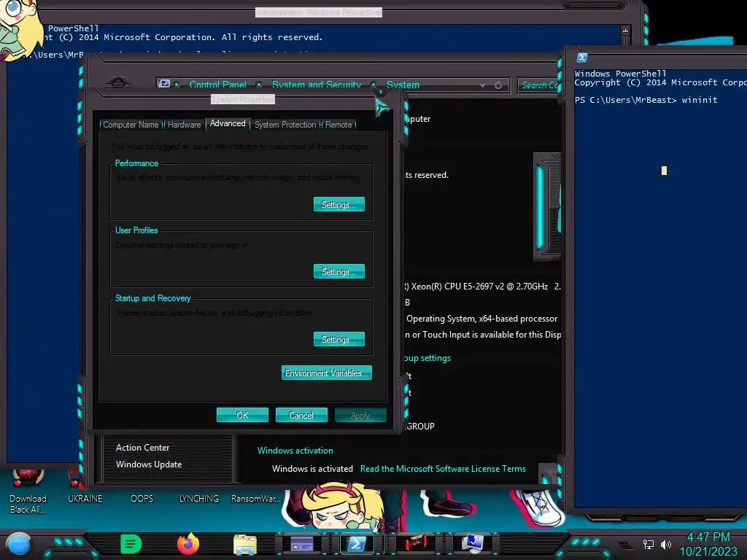747x560 pixels.
Task: Click the Windows activation heading
Action: pyautogui.click(x=295, y=451)
